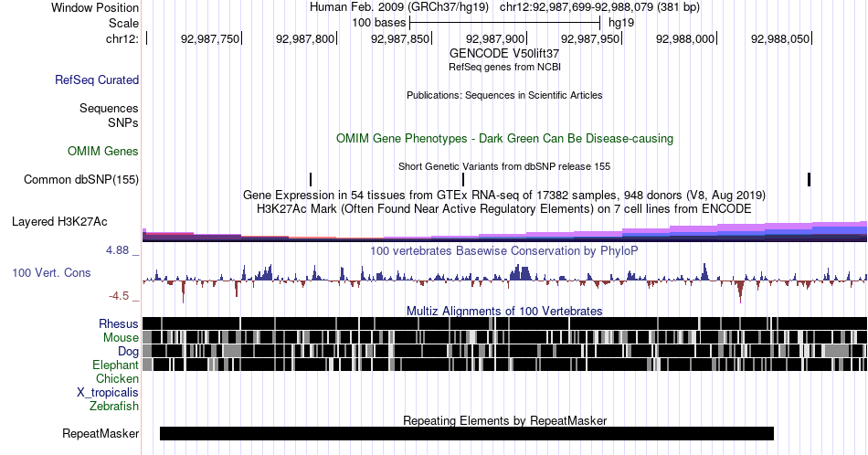
Task: Click the 'RefSeq genes from NCBI' title
Action: 504,67
